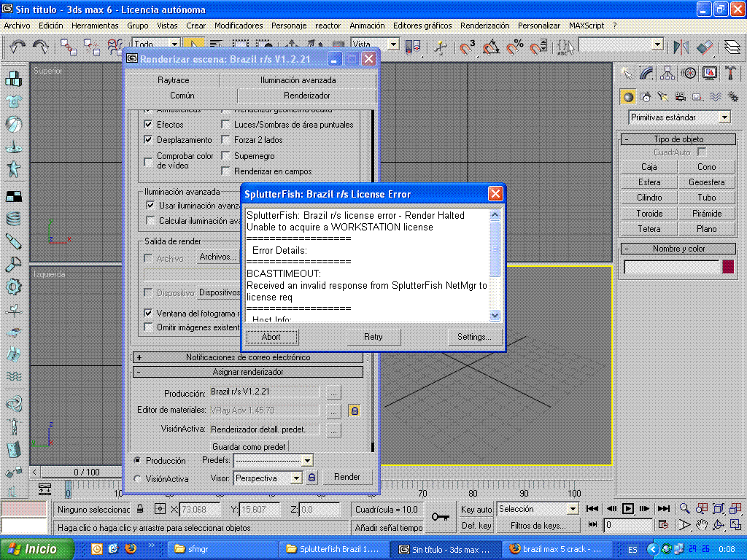Uncheck the Efectos checkbox
The width and height of the screenshot is (747, 560).
[x=148, y=124]
